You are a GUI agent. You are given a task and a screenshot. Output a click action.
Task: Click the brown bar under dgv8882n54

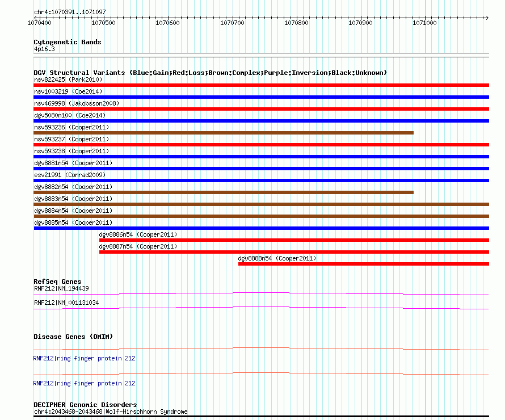(224, 192)
